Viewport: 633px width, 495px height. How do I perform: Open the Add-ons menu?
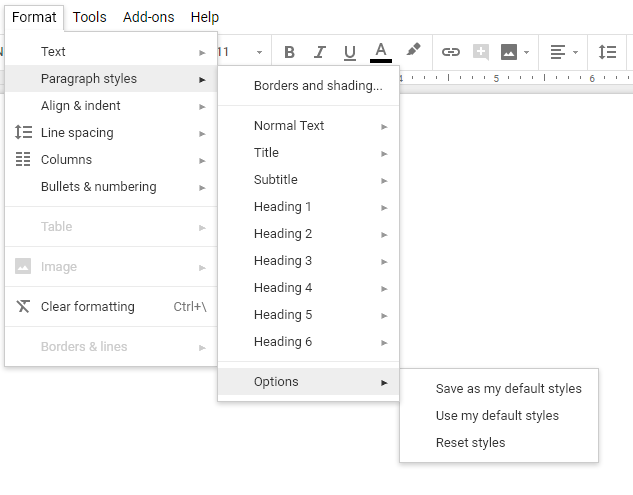(x=149, y=17)
